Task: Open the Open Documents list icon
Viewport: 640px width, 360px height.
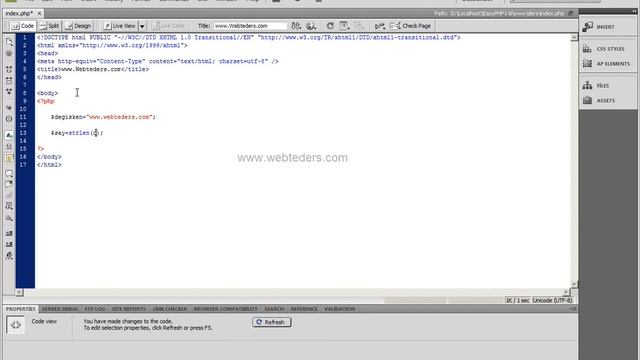Action: pyautogui.click(x=9, y=42)
